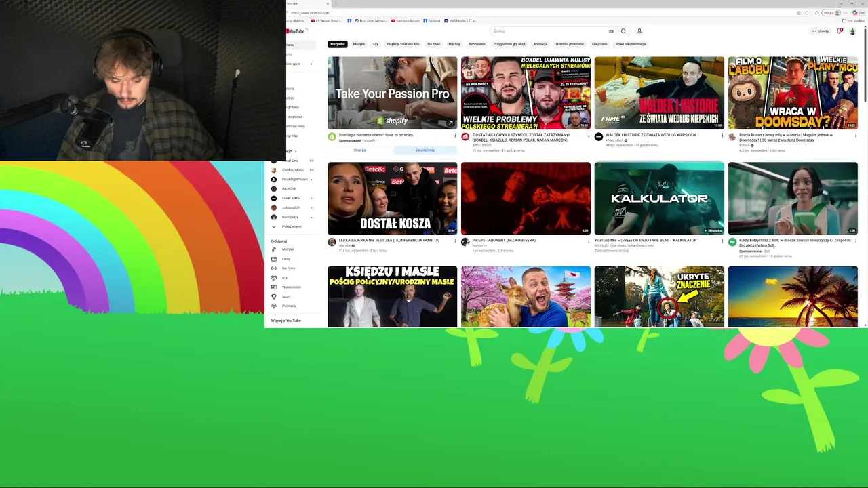Viewport: 868px width, 488px height.
Task: Select the Animacja filter chip
Action: tap(540, 44)
